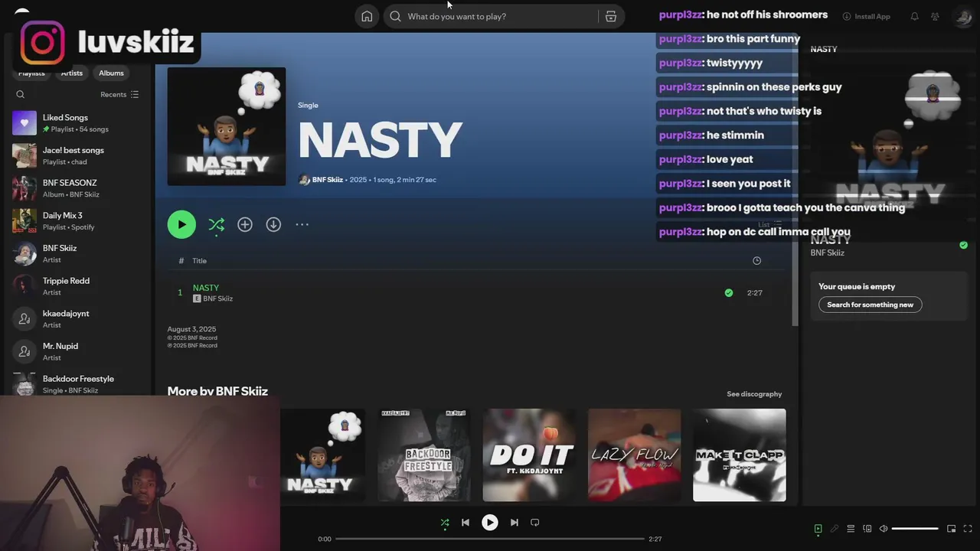
Task: Open 'Jace! best songs' playlist
Action: point(77,155)
